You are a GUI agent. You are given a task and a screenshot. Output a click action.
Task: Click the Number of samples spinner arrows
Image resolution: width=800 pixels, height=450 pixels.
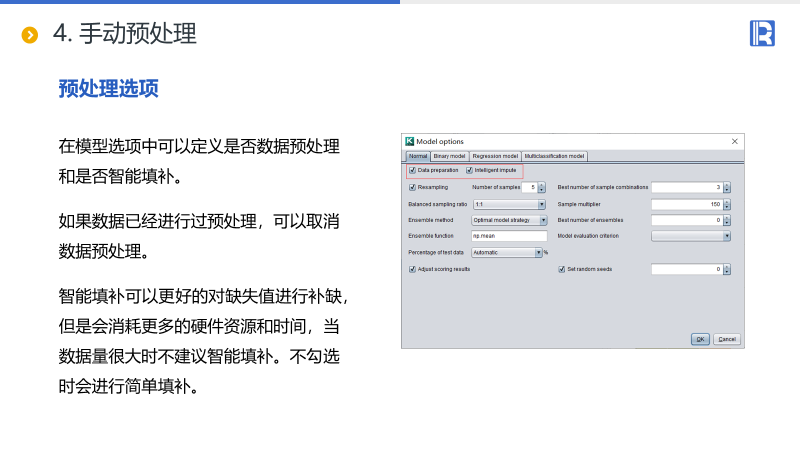click(x=542, y=187)
